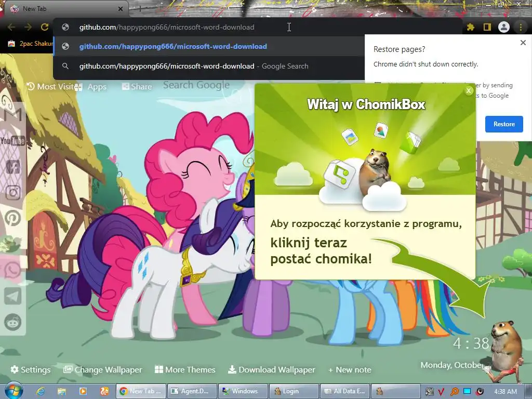Open Windows Explorer folder from the taskbar
The width and height of the screenshot is (532, 399).
61,391
